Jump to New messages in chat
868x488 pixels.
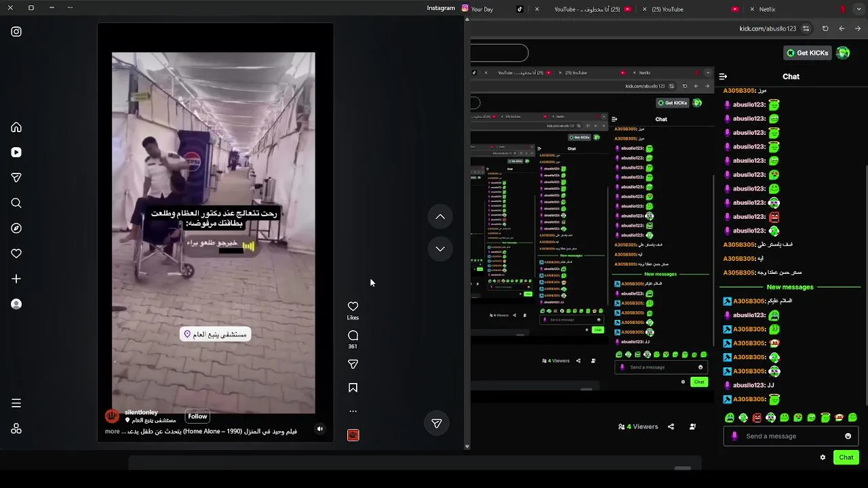[789, 287]
